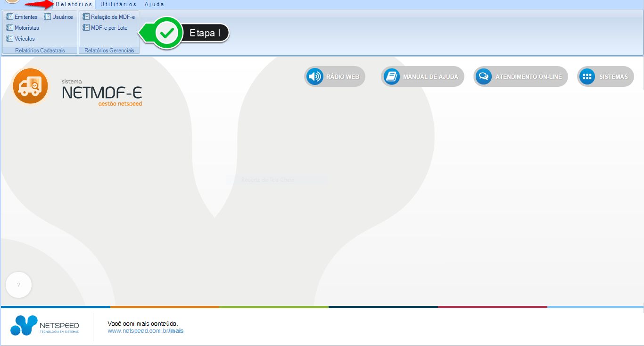Open the Sistemas menu button
The width and height of the screenshot is (644, 346).
pos(605,76)
